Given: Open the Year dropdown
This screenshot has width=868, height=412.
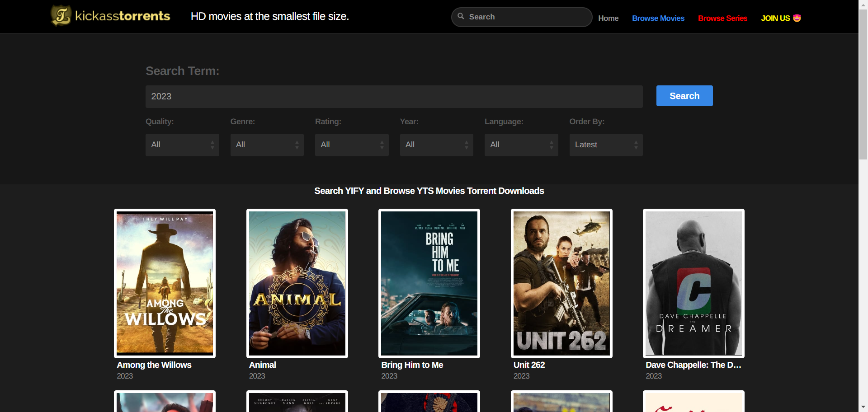Looking at the screenshot, I should tap(437, 145).
